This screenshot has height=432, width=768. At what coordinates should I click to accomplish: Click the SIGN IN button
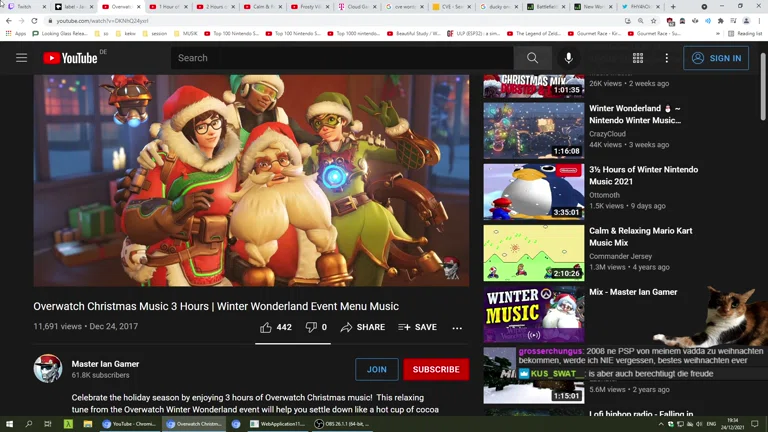[x=716, y=58]
